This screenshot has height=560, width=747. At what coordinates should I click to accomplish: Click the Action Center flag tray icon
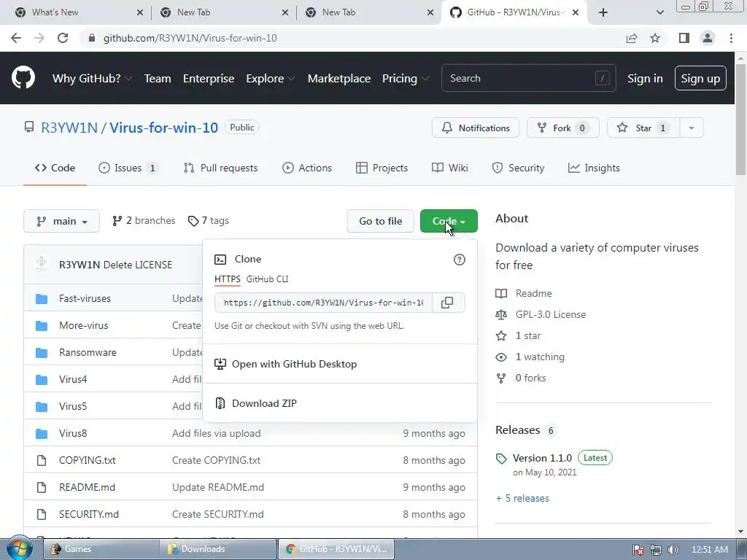coord(638,550)
